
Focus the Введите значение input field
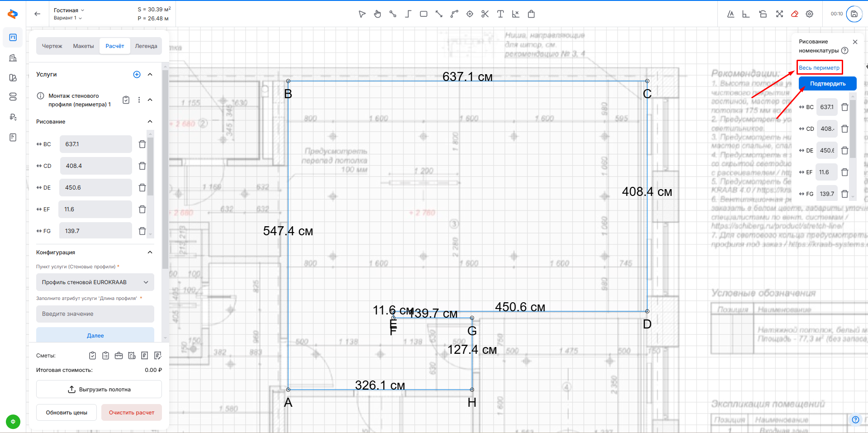pos(95,314)
